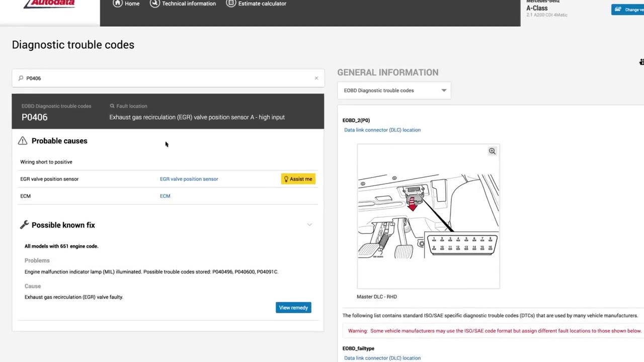Click the Probable causes warning triangle icon
This screenshot has height=362, width=644.
23,141
